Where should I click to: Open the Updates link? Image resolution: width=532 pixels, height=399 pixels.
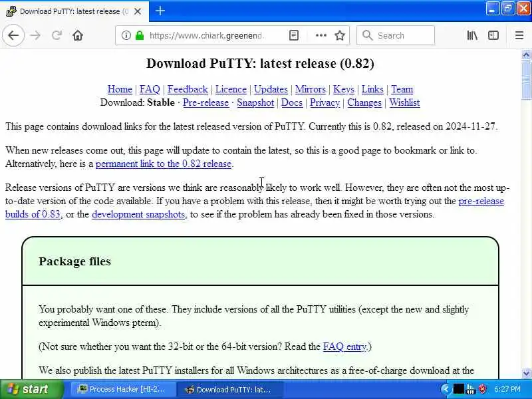(x=271, y=89)
